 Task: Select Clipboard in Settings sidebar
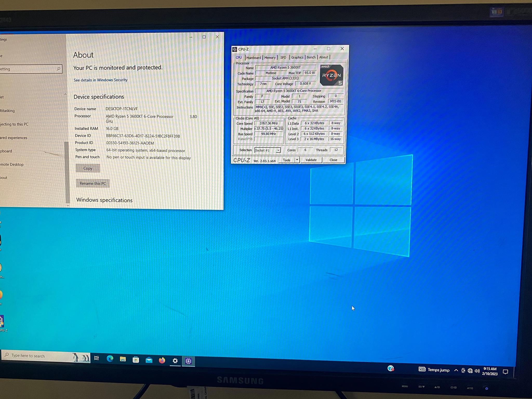click(6, 151)
